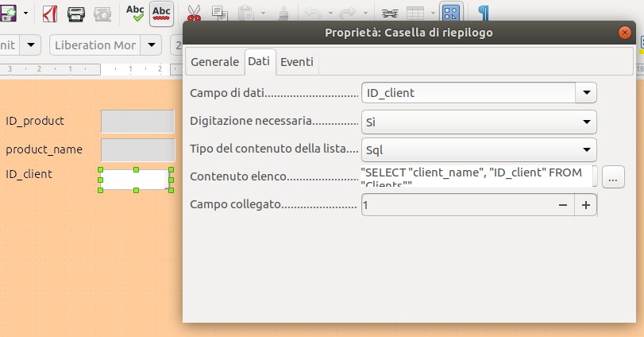Toggle automatic spell checking
The width and height of the screenshot is (644, 337).
point(161,13)
